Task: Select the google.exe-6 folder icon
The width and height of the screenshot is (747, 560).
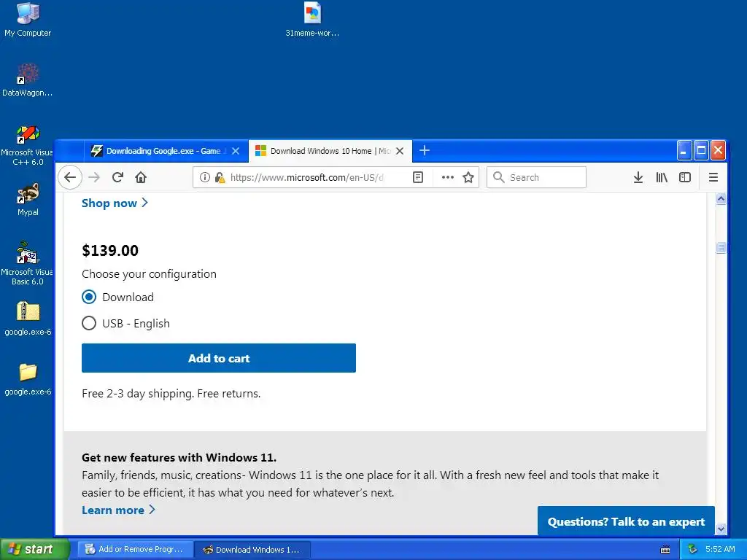Action: point(28,379)
